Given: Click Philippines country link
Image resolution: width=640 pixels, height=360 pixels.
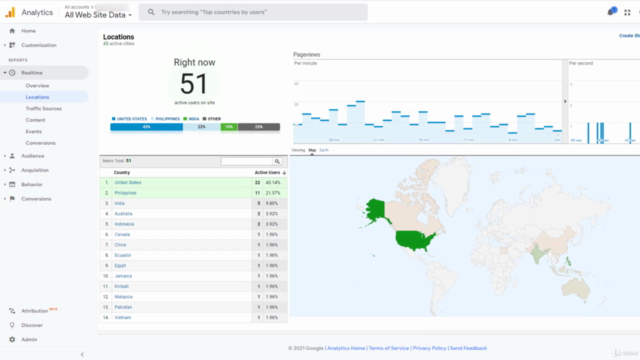Looking at the screenshot, I should click(x=125, y=193).
